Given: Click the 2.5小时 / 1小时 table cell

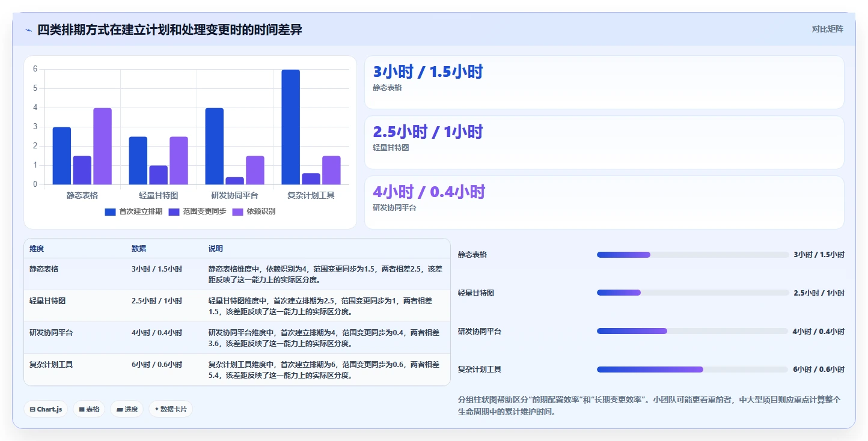Looking at the screenshot, I should pyautogui.click(x=157, y=301).
